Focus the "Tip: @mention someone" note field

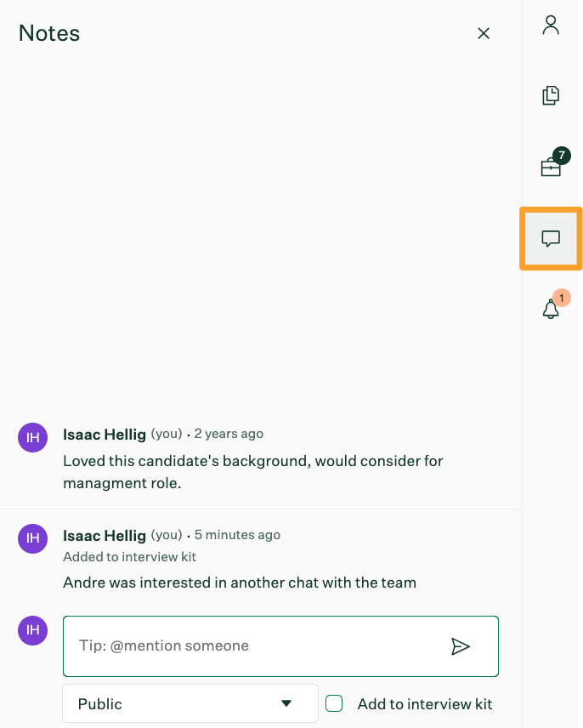click(x=280, y=646)
